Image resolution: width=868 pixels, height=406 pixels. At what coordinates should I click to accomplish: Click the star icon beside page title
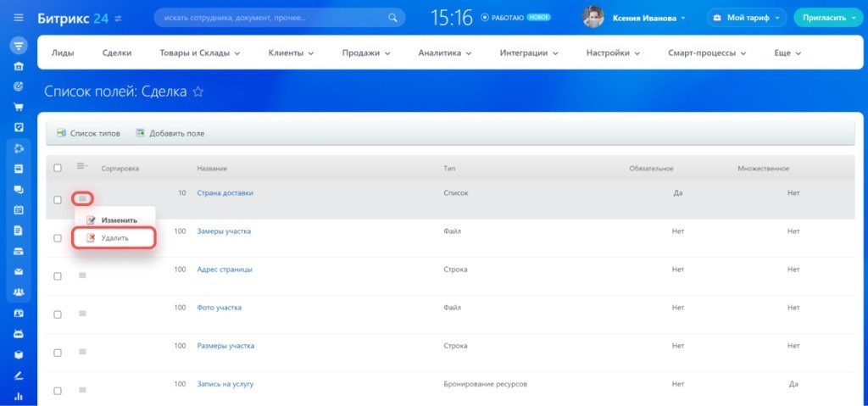(x=198, y=92)
